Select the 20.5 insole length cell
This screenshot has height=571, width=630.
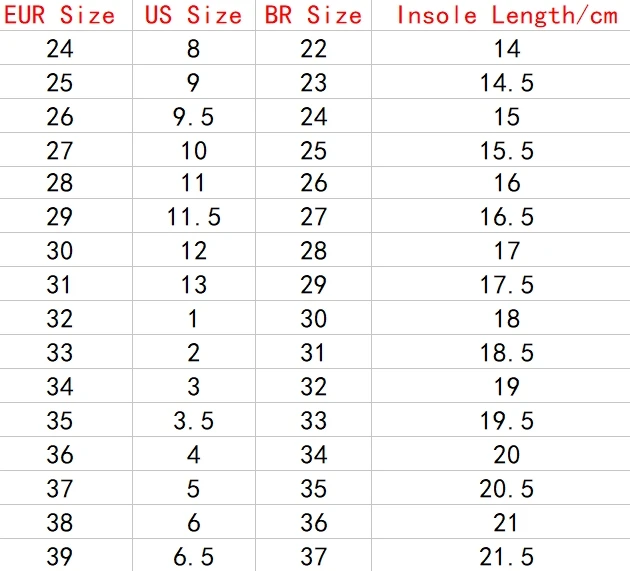[x=507, y=489]
